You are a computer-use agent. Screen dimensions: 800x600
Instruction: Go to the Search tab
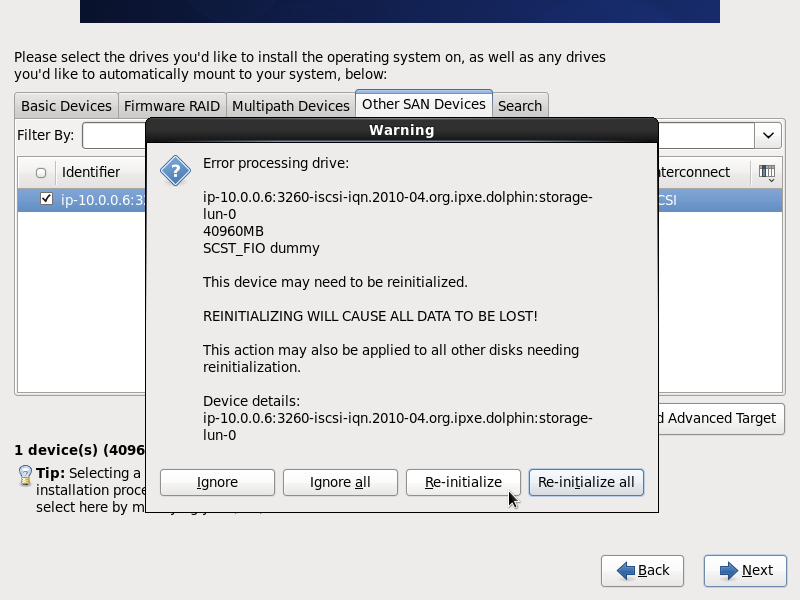(520, 106)
